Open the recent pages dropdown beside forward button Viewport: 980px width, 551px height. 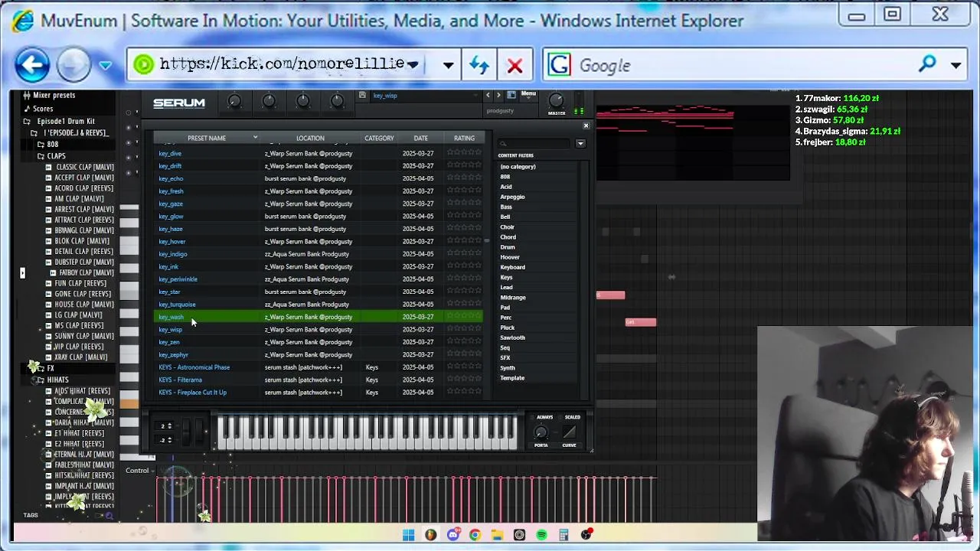[x=105, y=66]
